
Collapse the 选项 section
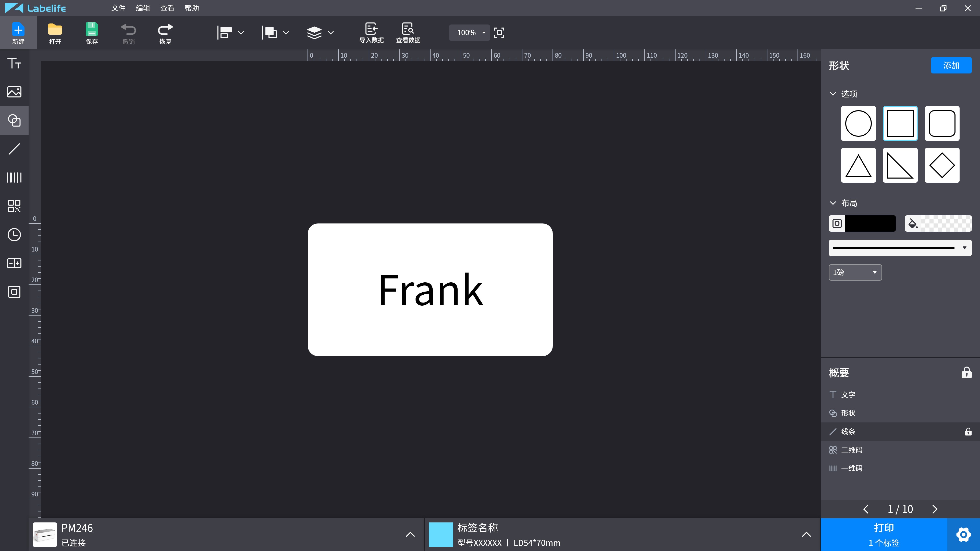(833, 94)
